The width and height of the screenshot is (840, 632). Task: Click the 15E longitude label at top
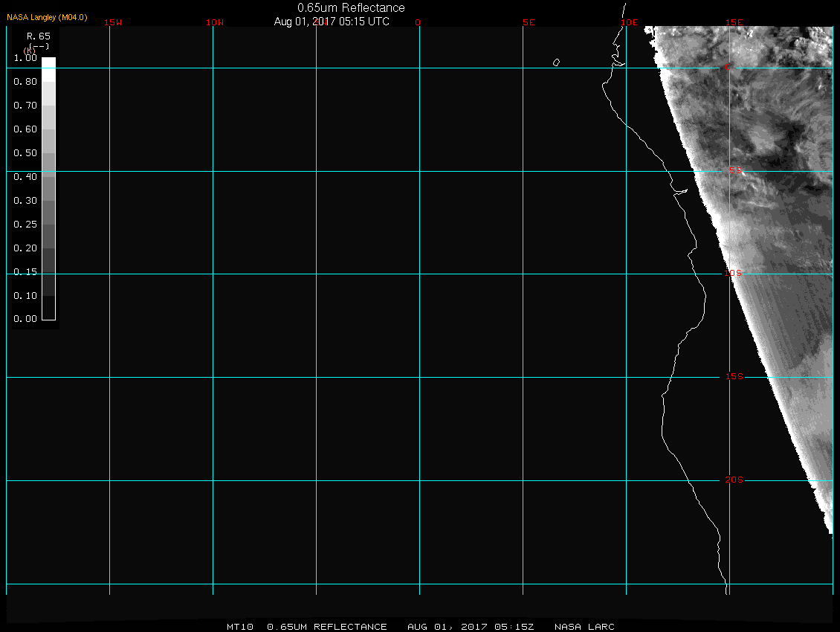click(x=734, y=22)
